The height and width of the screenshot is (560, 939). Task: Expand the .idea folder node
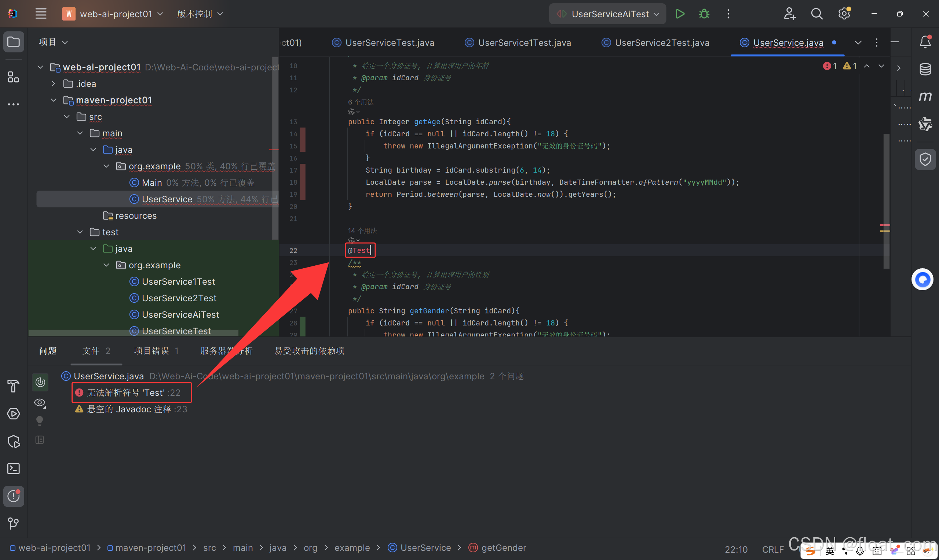(54, 84)
